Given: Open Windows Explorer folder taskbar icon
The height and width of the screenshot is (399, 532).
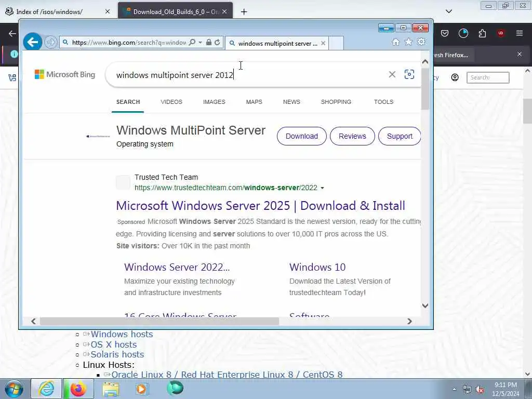Looking at the screenshot, I should point(111,390).
